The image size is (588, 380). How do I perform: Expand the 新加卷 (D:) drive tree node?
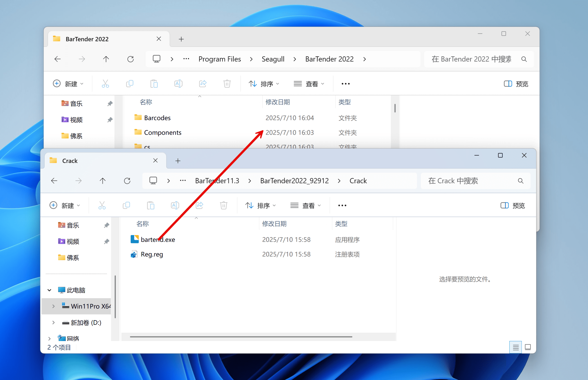(53, 323)
